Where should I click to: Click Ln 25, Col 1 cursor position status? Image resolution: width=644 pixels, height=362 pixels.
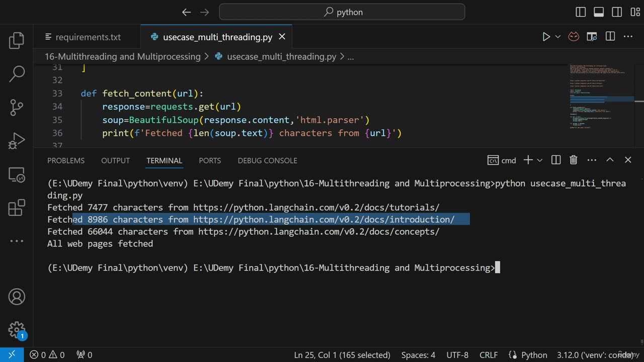click(x=342, y=355)
